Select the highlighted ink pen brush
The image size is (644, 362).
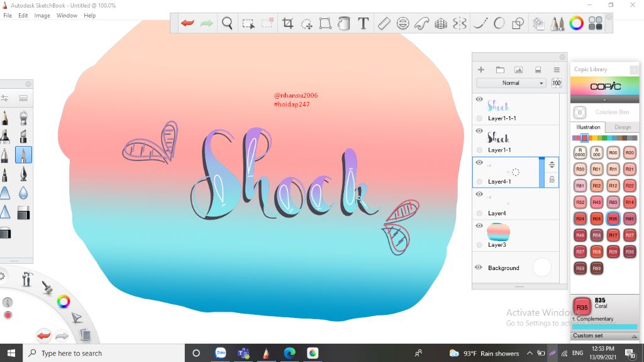point(23,155)
